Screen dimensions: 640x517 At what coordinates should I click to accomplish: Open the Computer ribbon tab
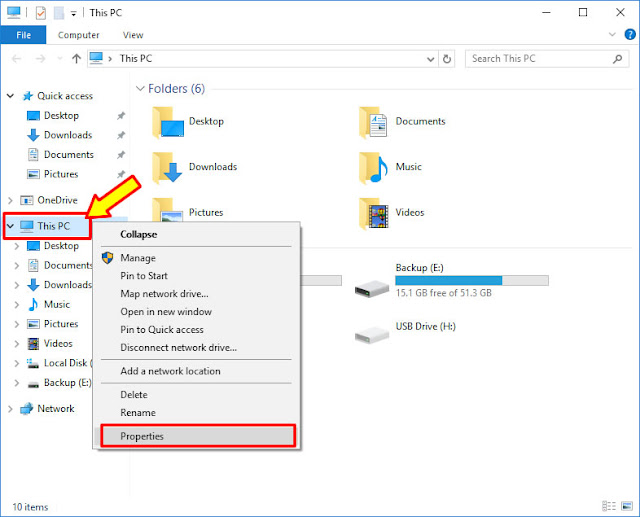point(78,35)
